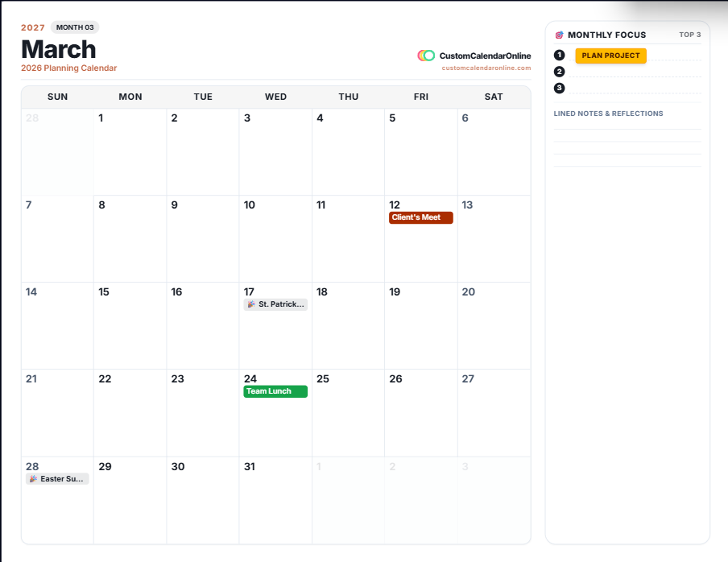Screen dimensions: 728x562
Task: Click the PLAN PROJECT focus tag
Action: tap(610, 56)
